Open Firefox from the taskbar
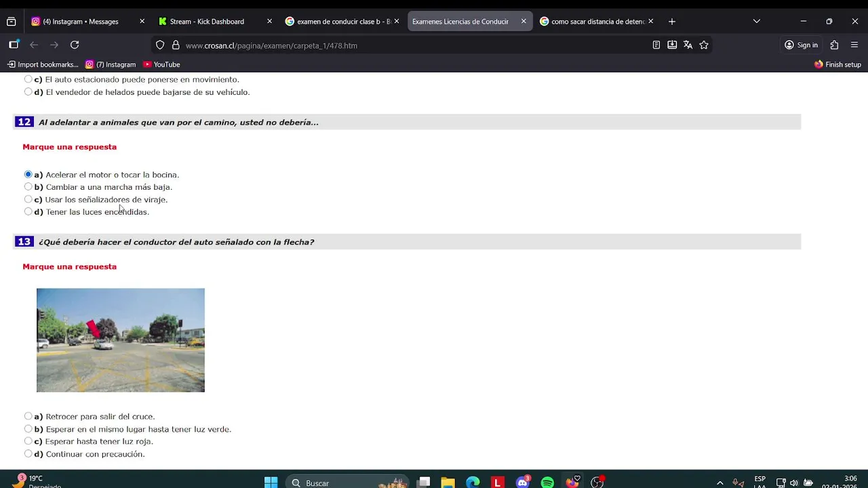This screenshot has height=488, width=868. tap(572, 483)
